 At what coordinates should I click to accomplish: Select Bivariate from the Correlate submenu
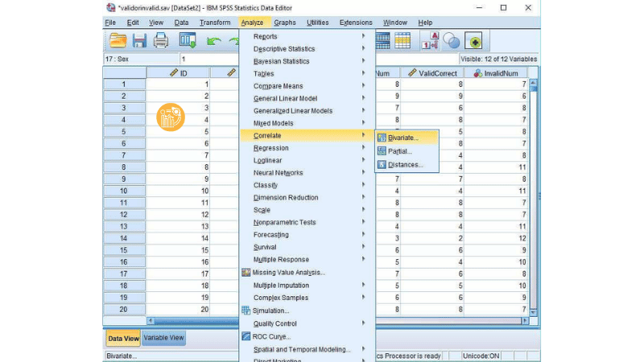pyautogui.click(x=402, y=138)
